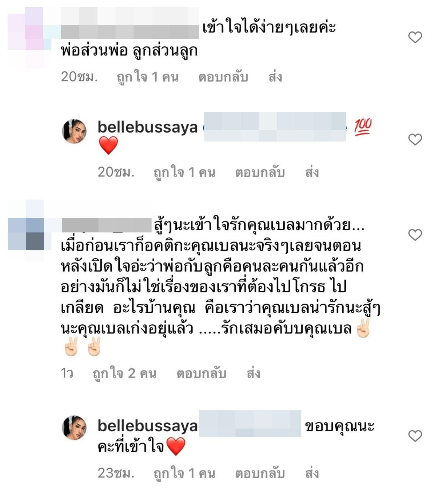Viewport: 447px width, 504px height.
Task: Tap ตอบกลับ under bellebussaya's 100 reply
Action: tap(260, 172)
